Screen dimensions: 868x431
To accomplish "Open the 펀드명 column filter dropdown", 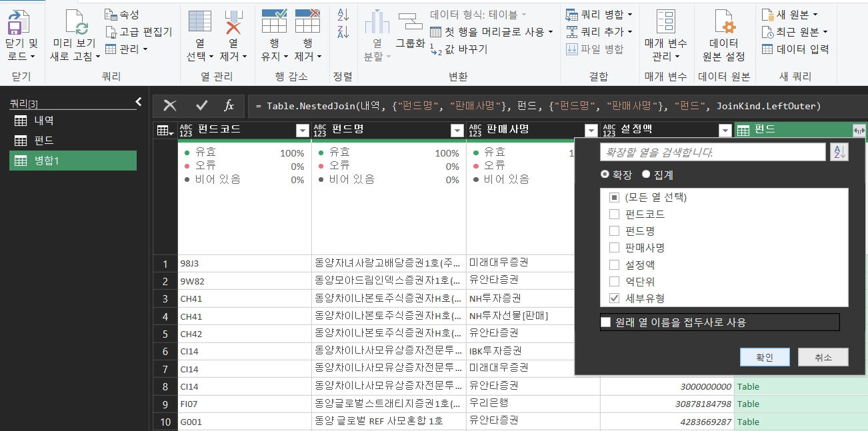I will pyautogui.click(x=457, y=131).
